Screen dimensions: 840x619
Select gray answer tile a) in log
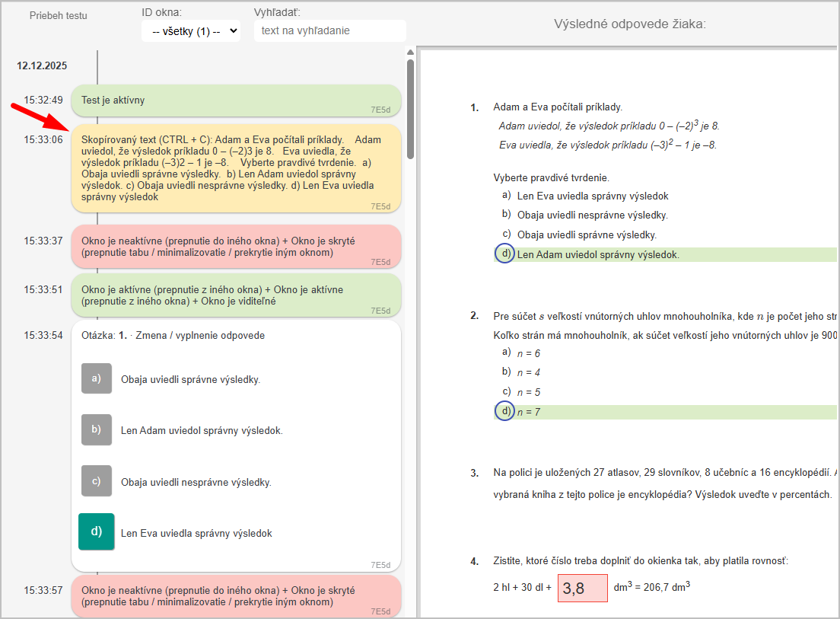coord(97,378)
